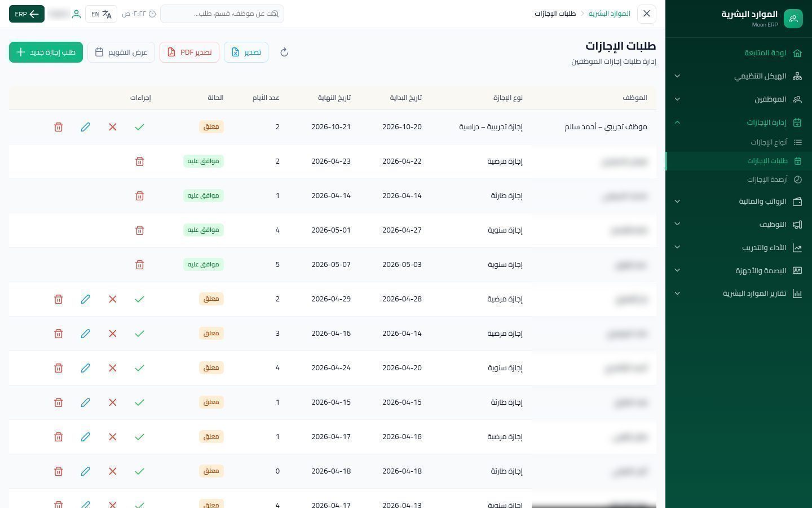This screenshot has width=812, height=508.
Task: Reject the annual leave starting 2026-04-20
Action: point(113,368)
